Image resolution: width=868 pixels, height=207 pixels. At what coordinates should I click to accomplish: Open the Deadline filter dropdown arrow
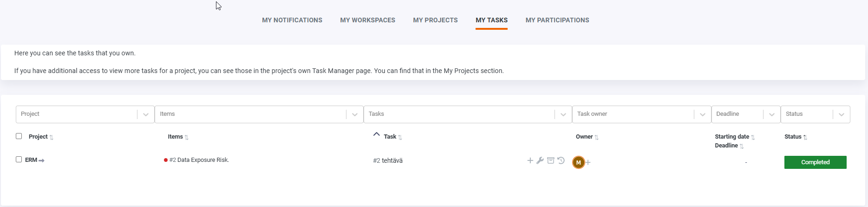point(772,114)
